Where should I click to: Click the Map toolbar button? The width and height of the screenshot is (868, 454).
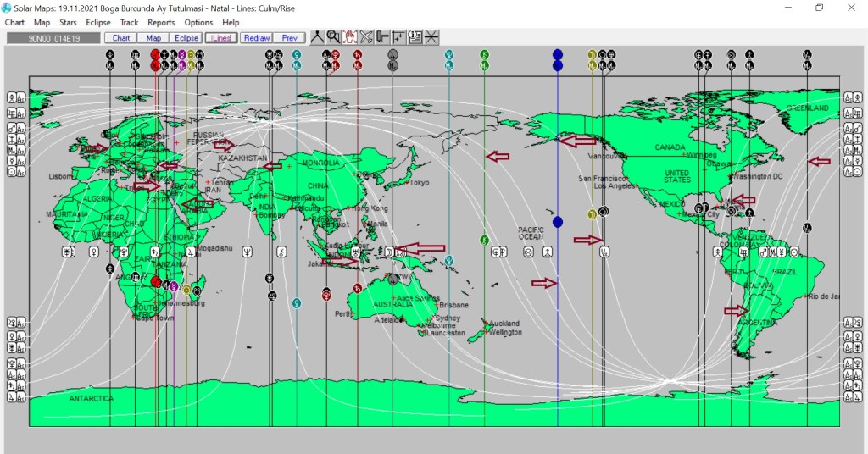tap(153, 38)
